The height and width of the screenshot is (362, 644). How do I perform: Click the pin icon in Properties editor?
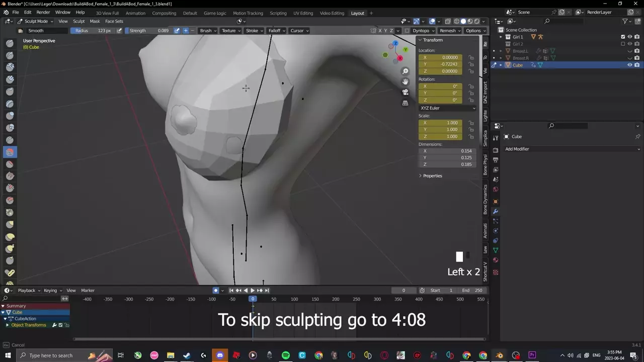point(637,137)
